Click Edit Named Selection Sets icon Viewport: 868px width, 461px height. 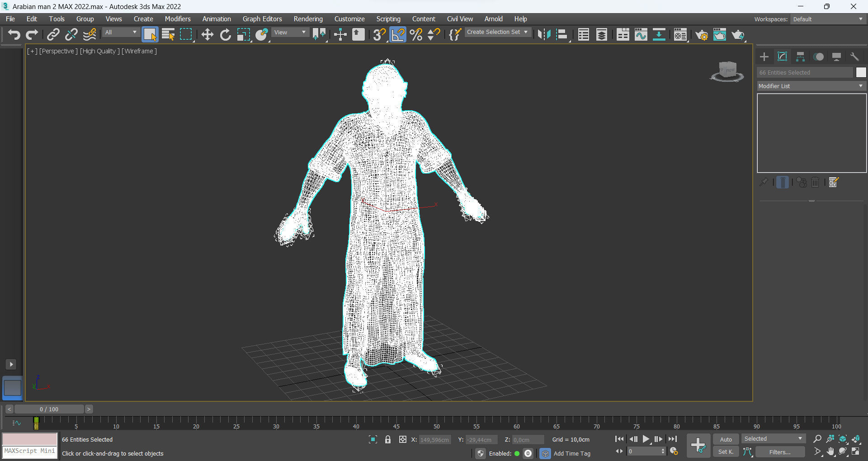coord(455,34)
